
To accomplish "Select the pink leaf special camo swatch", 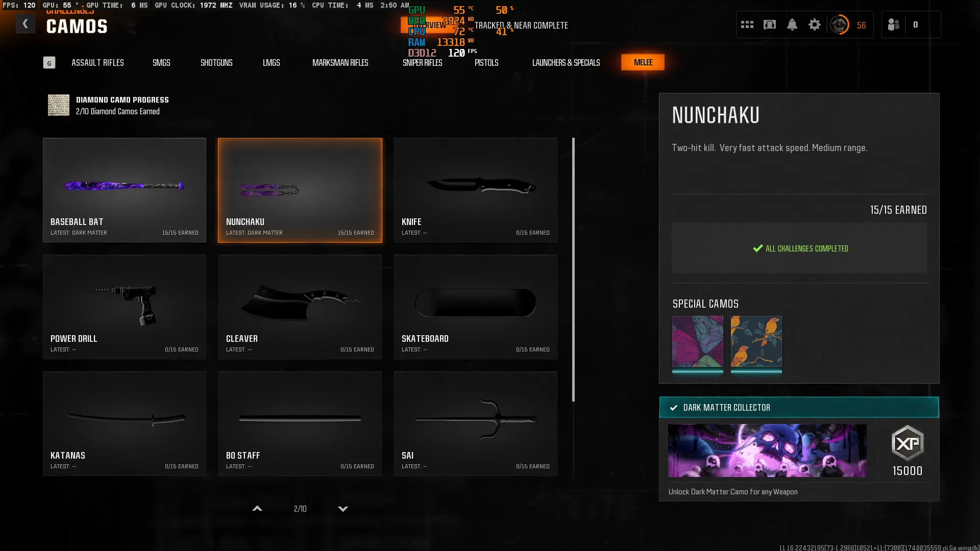I will 697,342.
